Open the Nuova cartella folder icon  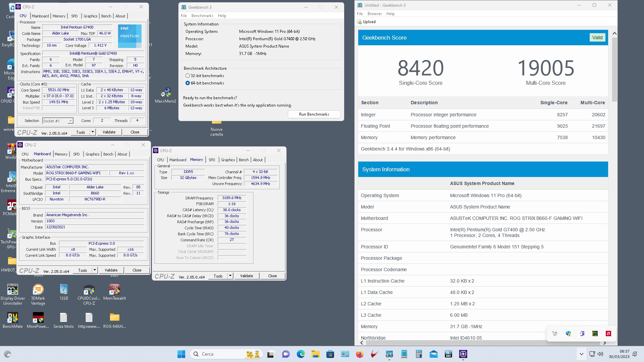click(x=216, y=129)
